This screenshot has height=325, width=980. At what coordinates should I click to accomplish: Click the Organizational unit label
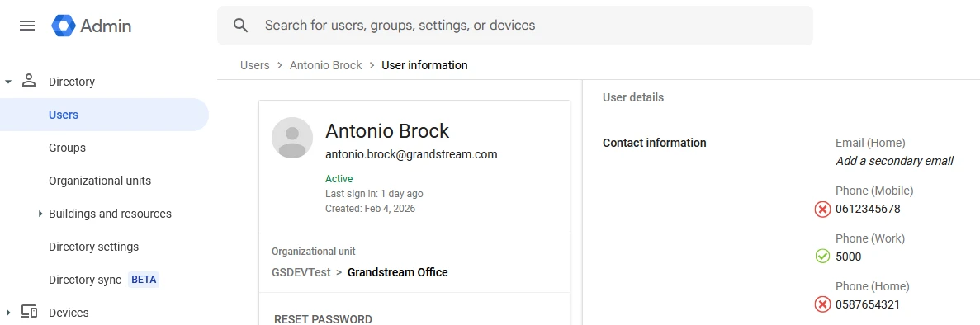click(314, 252)
